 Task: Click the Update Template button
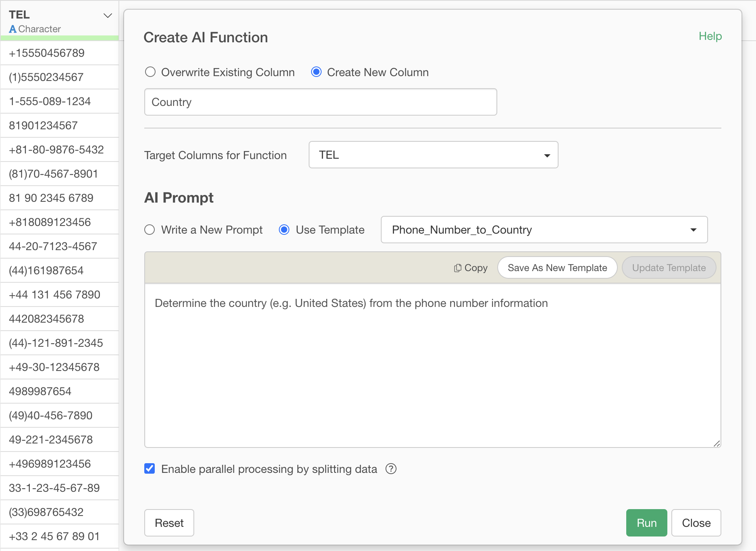[x=669, y=268]
